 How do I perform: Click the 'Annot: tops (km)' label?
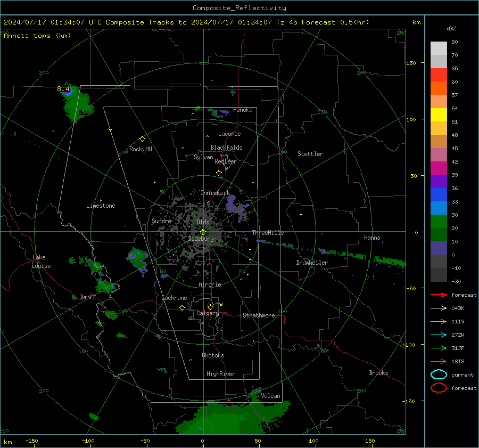pyautogui.click(x=37, y=36)
